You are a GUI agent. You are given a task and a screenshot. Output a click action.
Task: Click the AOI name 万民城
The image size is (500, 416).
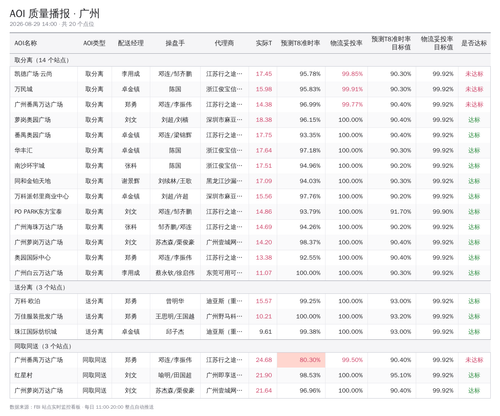23,89
